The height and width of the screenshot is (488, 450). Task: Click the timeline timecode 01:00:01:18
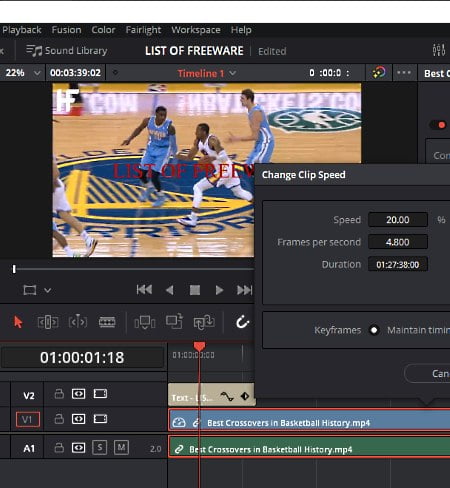[x=82, y=358]
